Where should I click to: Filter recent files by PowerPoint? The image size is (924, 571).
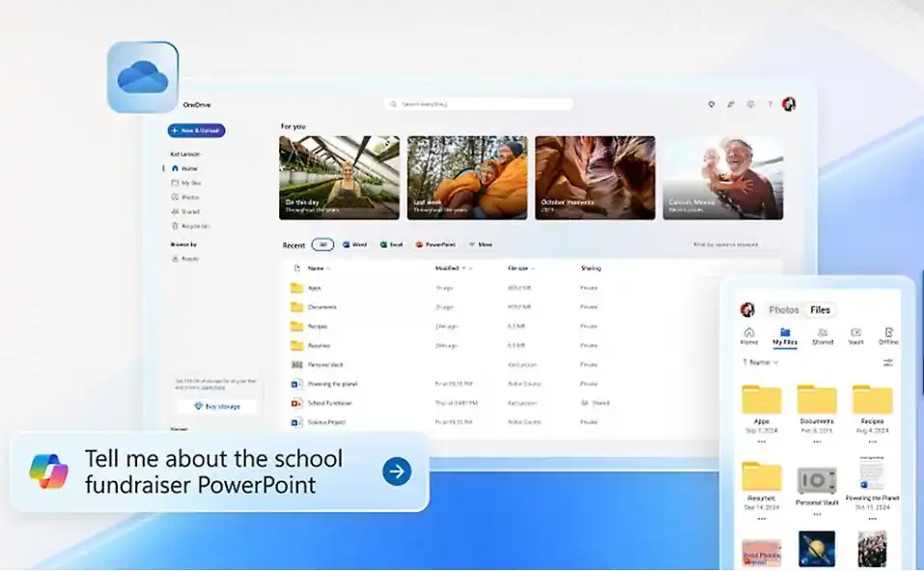point(434,244)
